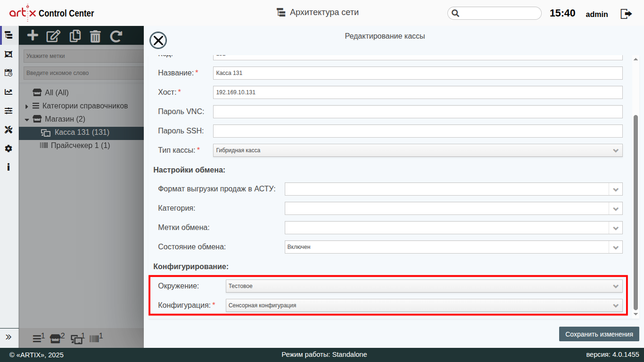Viewport: 644px width, 362px height.
Task: Click Режим работы: Standalone status text
Action: [324, 354]
